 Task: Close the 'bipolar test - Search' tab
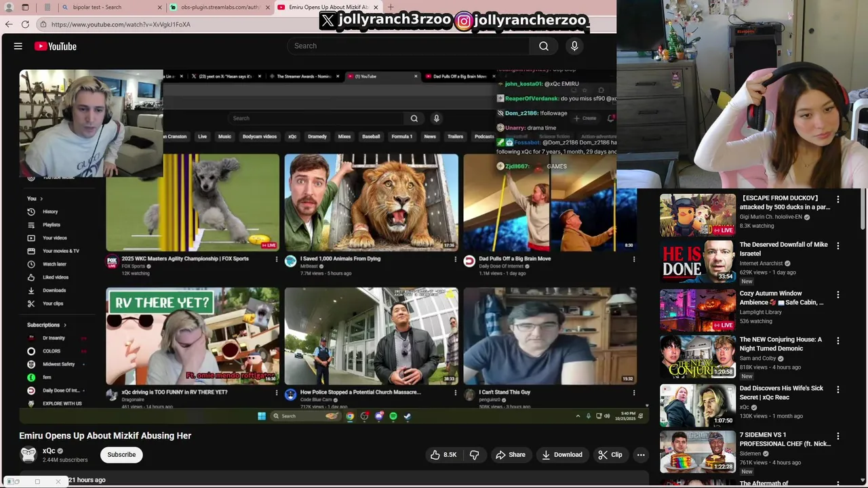[x=160, y=7]
